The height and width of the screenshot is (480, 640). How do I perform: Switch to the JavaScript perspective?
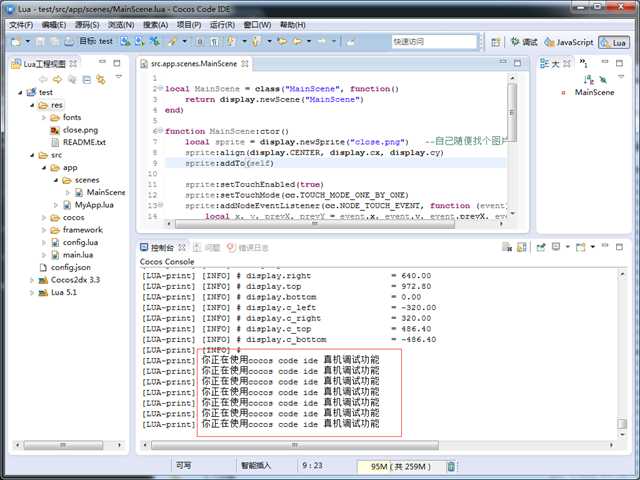pyautogui.click(x=569, y=42)
